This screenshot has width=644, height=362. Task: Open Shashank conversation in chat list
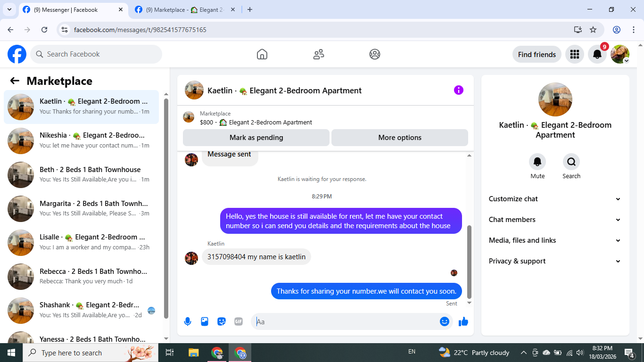(81, 311)
